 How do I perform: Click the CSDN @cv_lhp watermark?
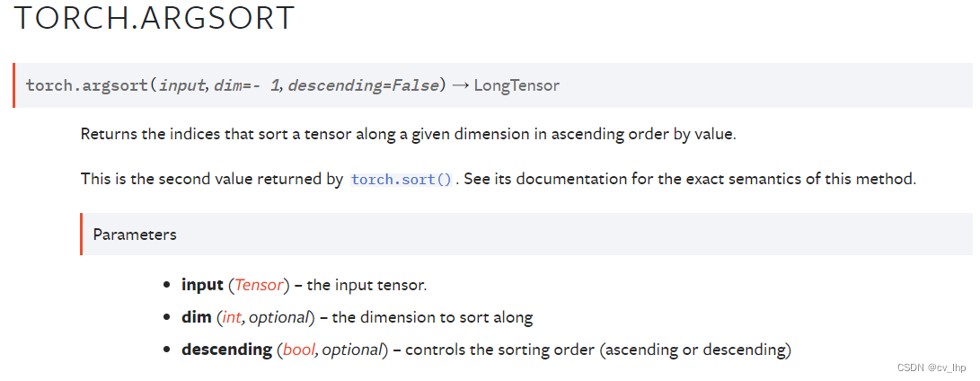pyautogui.click(x=931, y=368)
